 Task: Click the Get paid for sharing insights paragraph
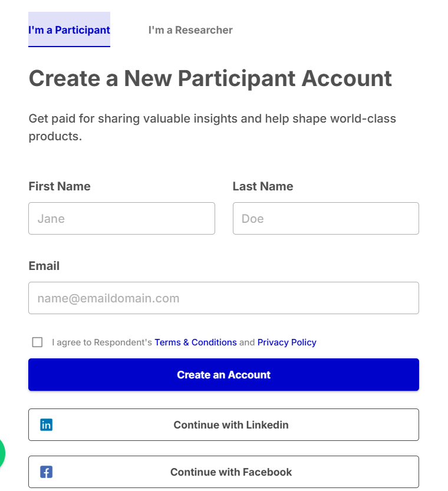[212, 127]
